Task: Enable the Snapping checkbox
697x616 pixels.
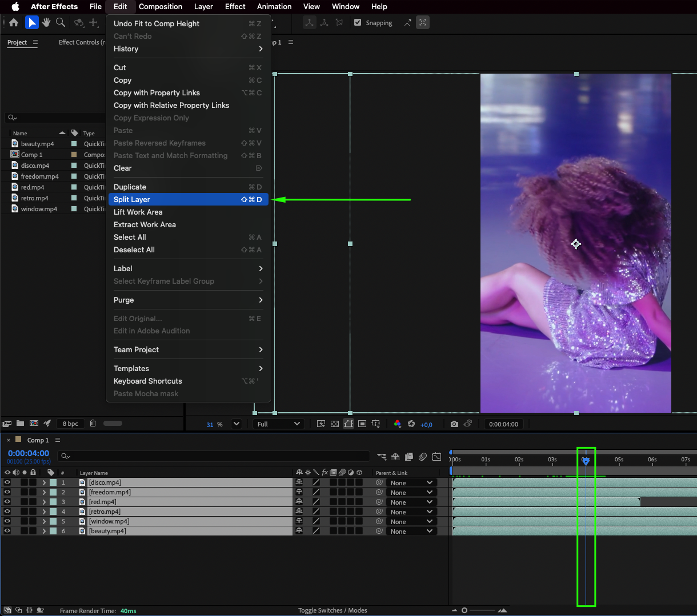Action: pyautogui.click(x=358, y=23)
